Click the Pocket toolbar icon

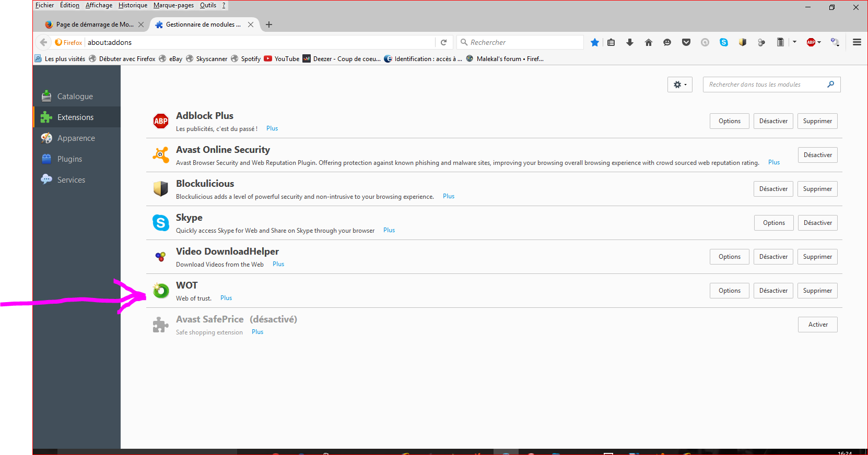686,42
